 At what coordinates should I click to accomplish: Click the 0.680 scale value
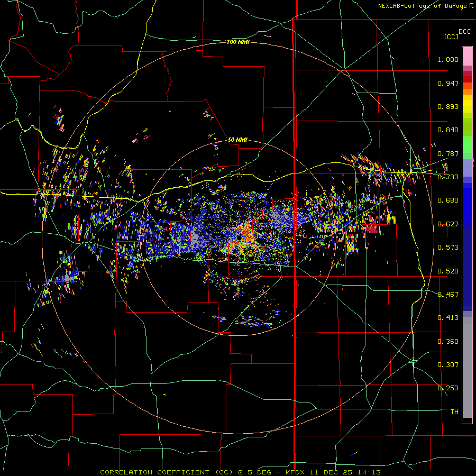[x=448, y=200]
